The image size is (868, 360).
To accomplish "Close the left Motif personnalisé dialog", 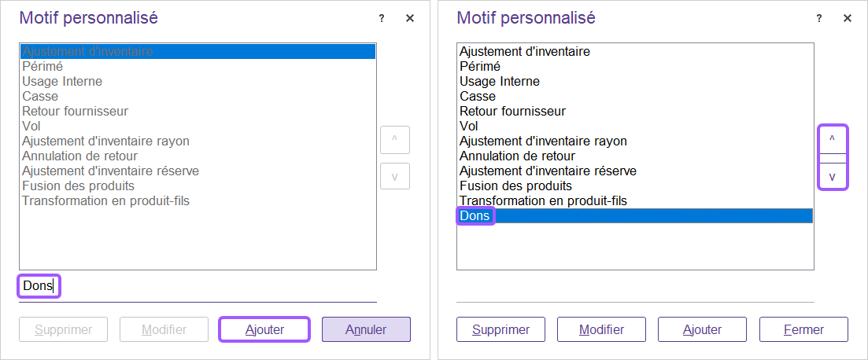I will click(410, 18).
